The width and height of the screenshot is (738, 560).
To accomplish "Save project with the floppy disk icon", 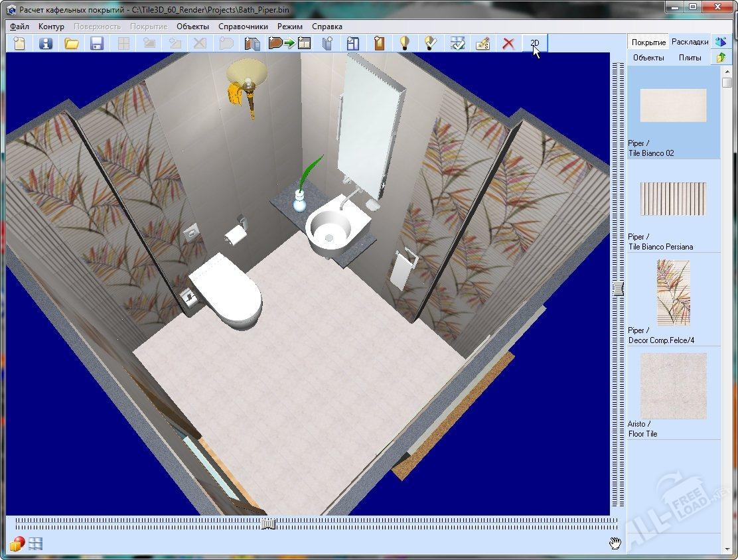I will point(97,44).
